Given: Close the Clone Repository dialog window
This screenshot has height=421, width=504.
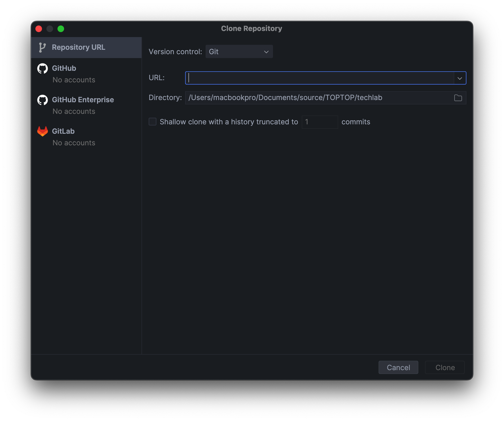Looking at the screenshot, I should [x=39, y=29].
